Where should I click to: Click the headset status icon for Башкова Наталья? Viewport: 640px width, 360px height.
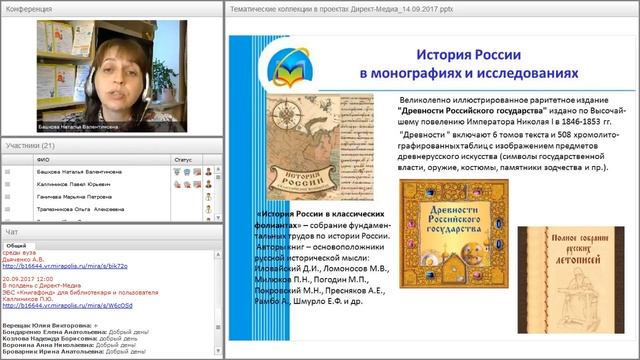(x=187, y=172)
